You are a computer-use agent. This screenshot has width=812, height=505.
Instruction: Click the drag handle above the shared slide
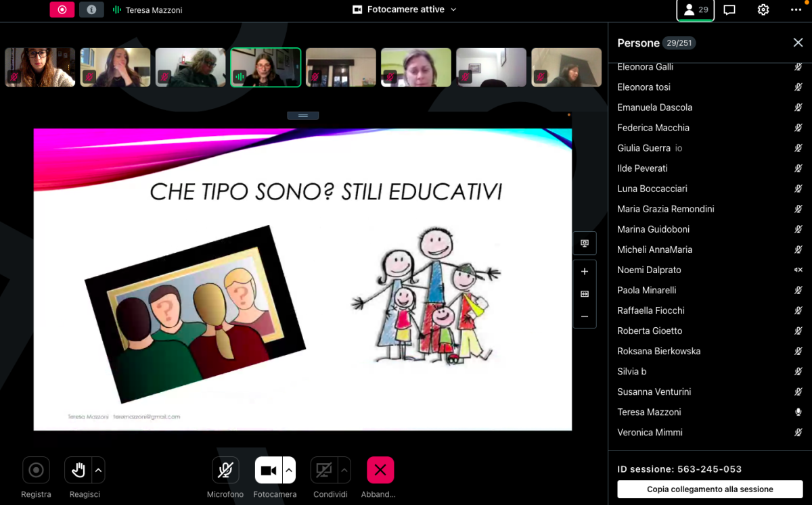point(302,116)
